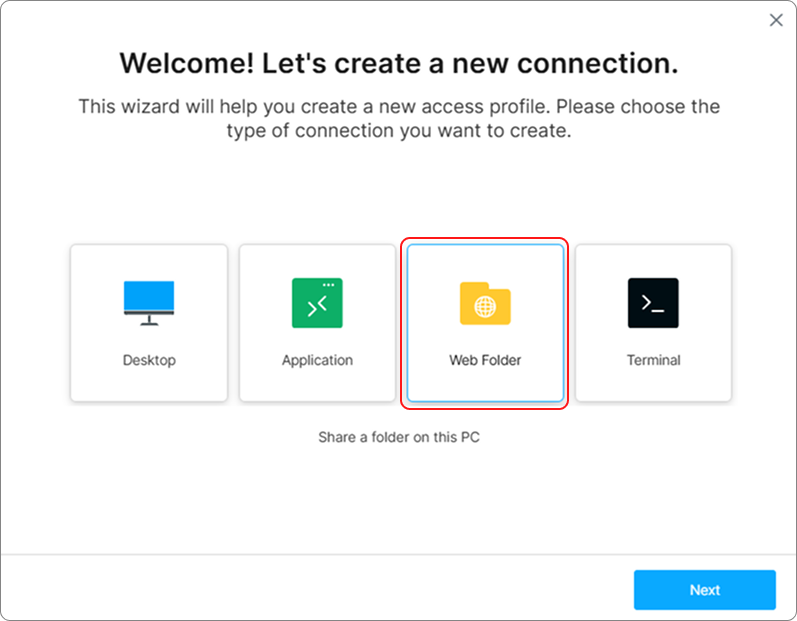The image size is (797, 621).
Task: Click the 'Share a folder on this PC' text
Action: click(x=399, y=437)
